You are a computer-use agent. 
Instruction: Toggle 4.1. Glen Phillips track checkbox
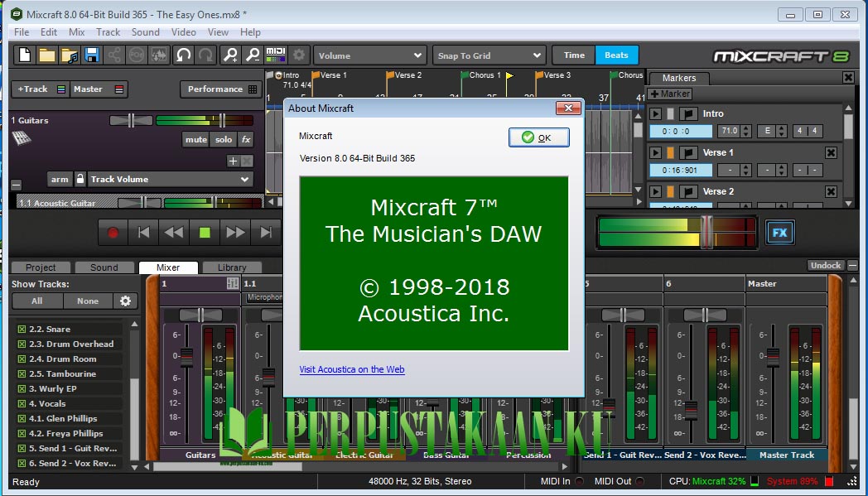pos(22,418)
